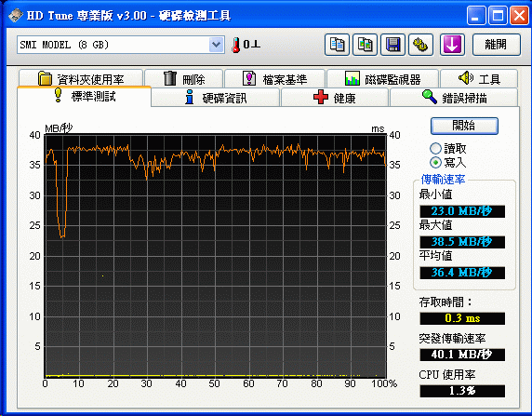
Task: Switch to the 硬碟資訊 tab
Action: [x=216, y=98]
